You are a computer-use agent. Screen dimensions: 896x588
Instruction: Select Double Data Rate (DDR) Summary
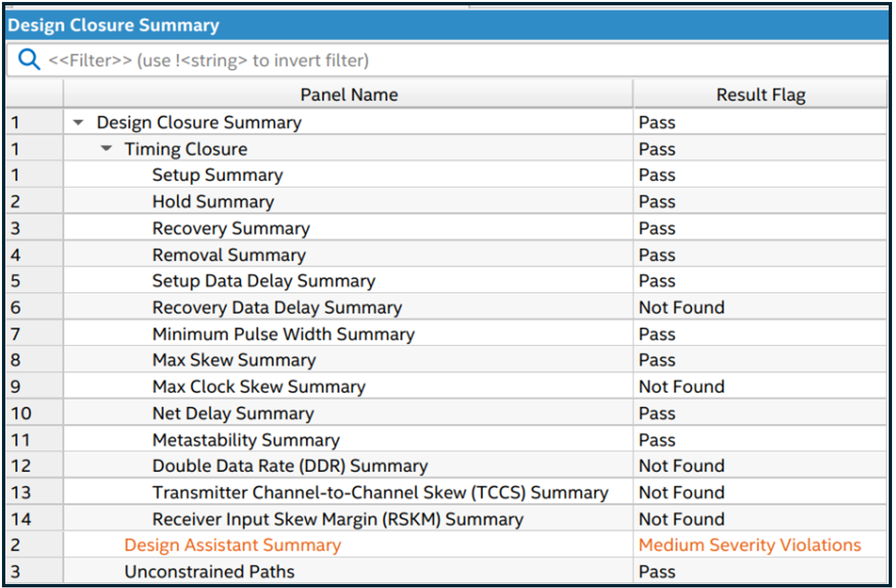point(290,466)
